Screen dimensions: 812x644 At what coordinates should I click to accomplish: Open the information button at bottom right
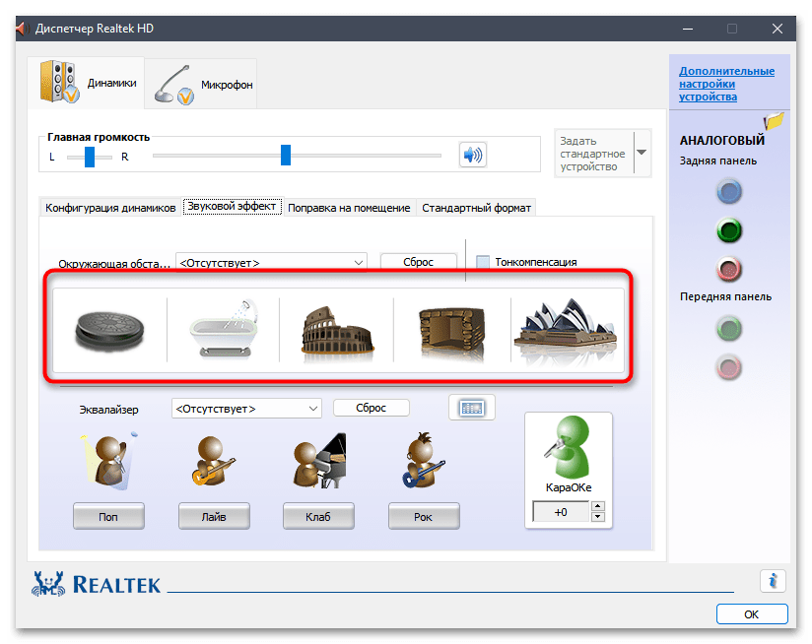coord(773,581)
